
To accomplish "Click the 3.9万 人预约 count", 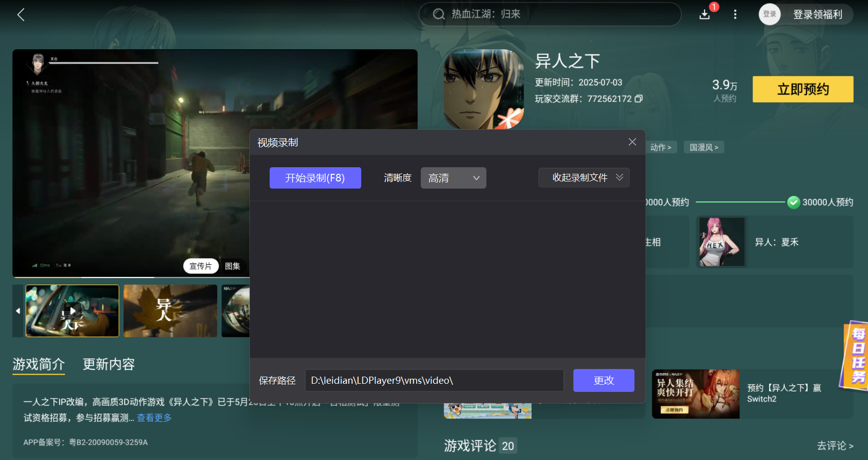I will (725, 90).
